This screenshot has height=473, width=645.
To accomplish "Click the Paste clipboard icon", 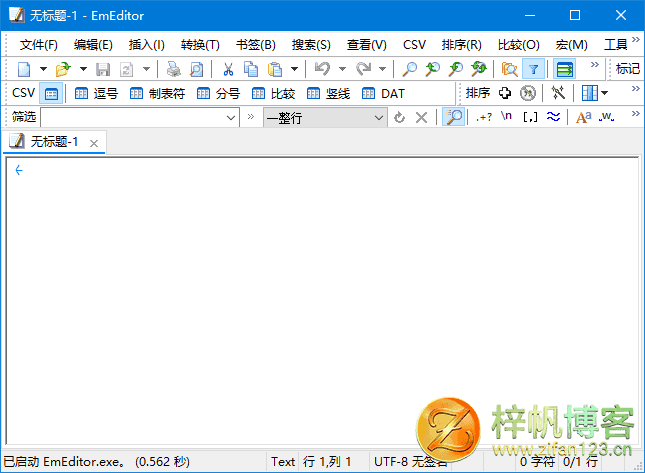I will coord(274,69).
